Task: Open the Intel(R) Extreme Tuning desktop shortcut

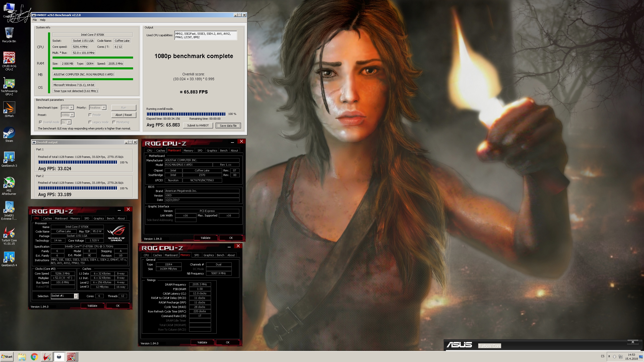Action: coord(9,211)
